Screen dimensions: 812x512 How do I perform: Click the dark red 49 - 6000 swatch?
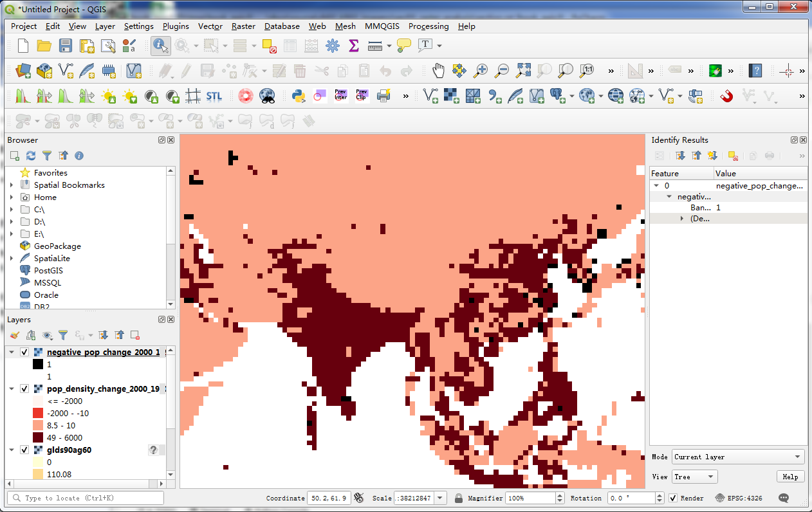[38, 438]
